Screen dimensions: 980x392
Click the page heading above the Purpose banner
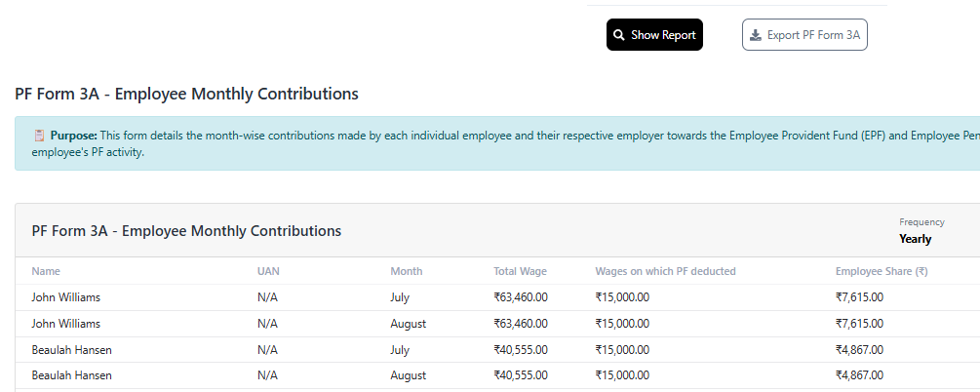click(186, 95)
